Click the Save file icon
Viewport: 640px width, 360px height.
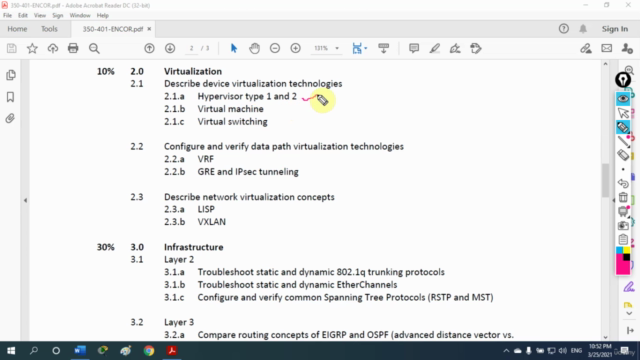pyautogui.click(x=11, y=49)
